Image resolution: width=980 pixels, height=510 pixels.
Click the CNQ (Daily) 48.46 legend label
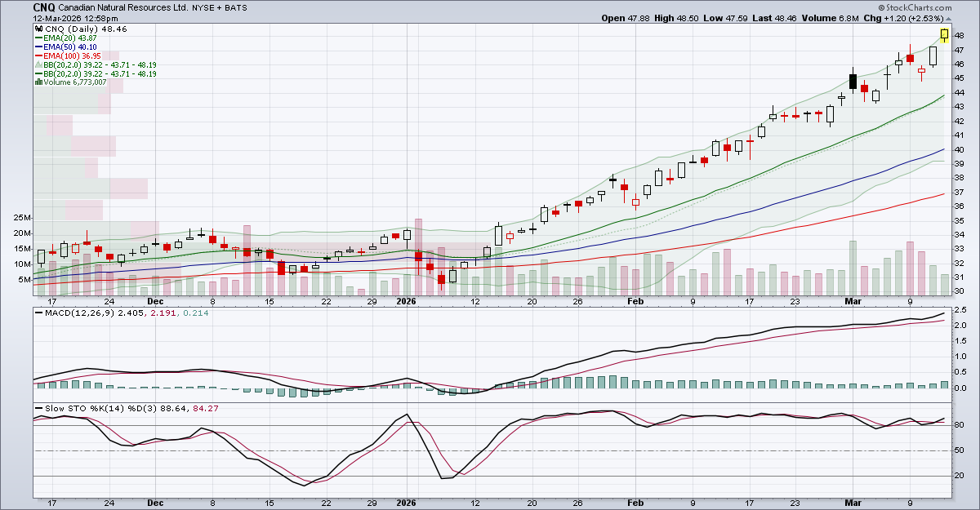[x=85, y=29]
